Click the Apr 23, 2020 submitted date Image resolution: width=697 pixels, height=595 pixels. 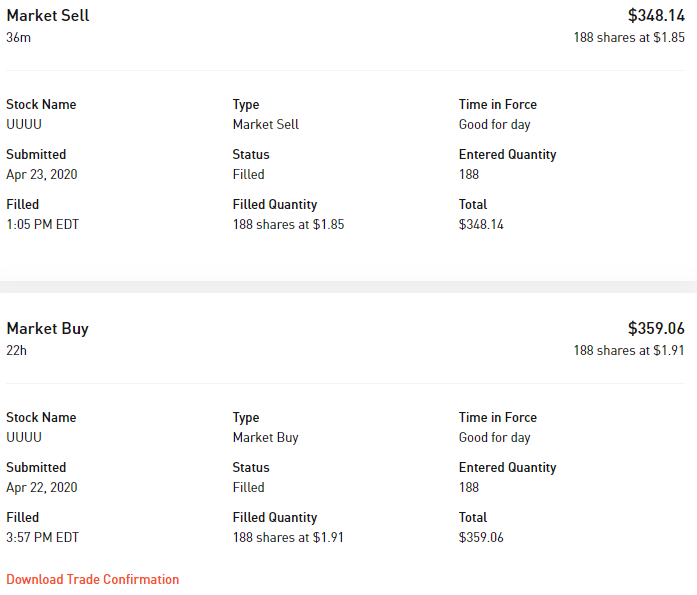pyautogui.click(x=42, y=175)
